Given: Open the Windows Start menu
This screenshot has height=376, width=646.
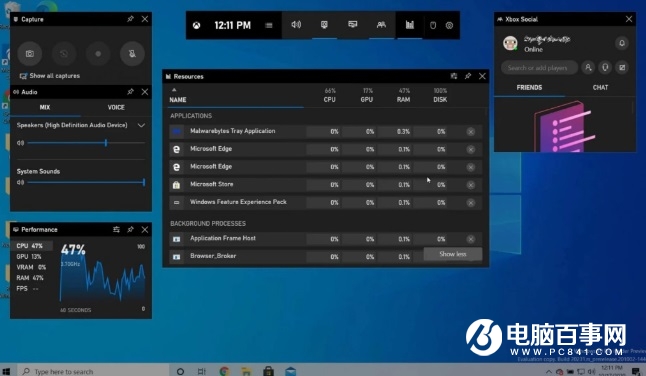Looking at the screenshot, I should point(6,371).
